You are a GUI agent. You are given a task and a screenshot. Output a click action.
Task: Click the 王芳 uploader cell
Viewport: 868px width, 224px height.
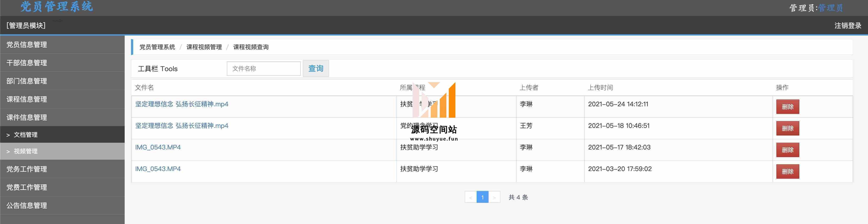point(526,126)
